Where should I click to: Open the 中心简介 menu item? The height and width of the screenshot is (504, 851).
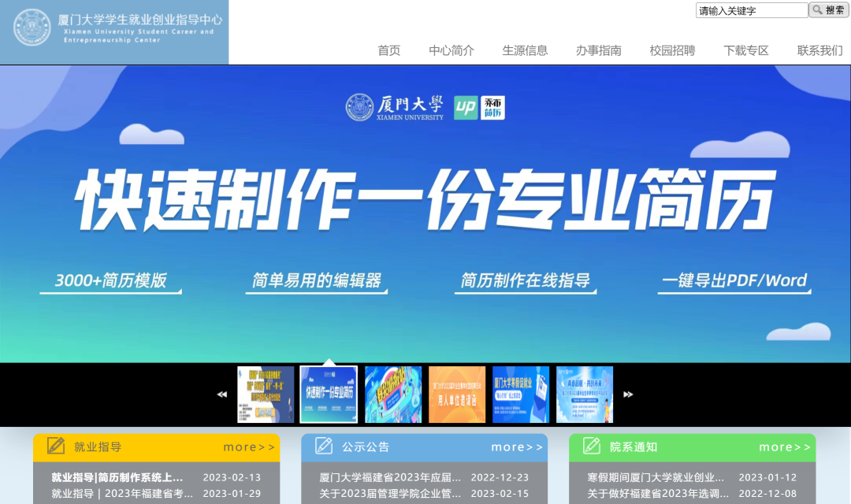coord(452,50)
